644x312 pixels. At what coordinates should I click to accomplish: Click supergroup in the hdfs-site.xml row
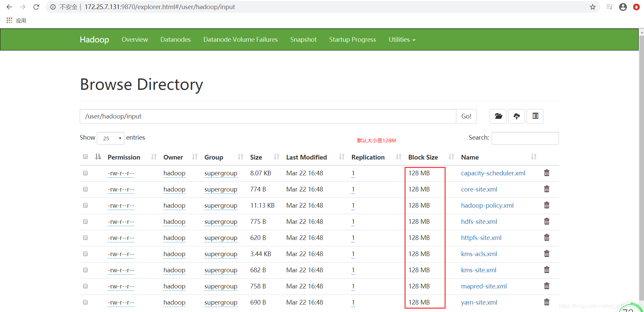pos(221,222)
